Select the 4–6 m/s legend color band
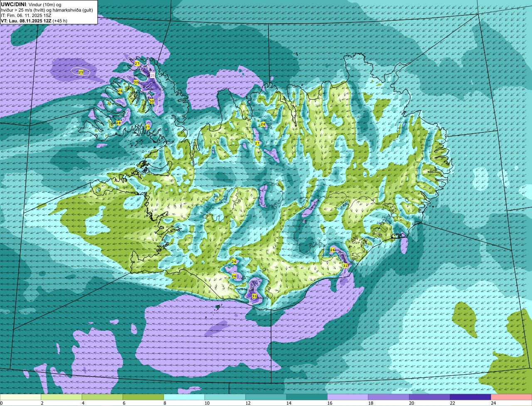This screenshot has width=532, height=406. pyautogui.click(x=103, y=397)
